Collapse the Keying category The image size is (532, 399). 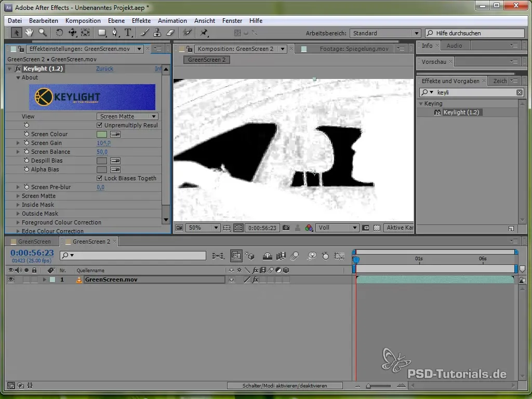(421, 103)
